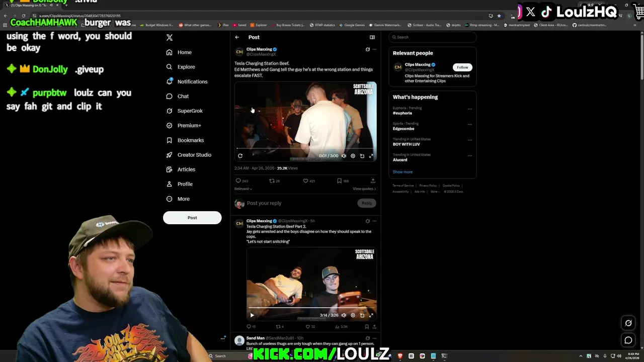Image resolution: width=644 pixels, height=362 pixels.
Task: Click Show more under What's happening
Action: [403, 172]
